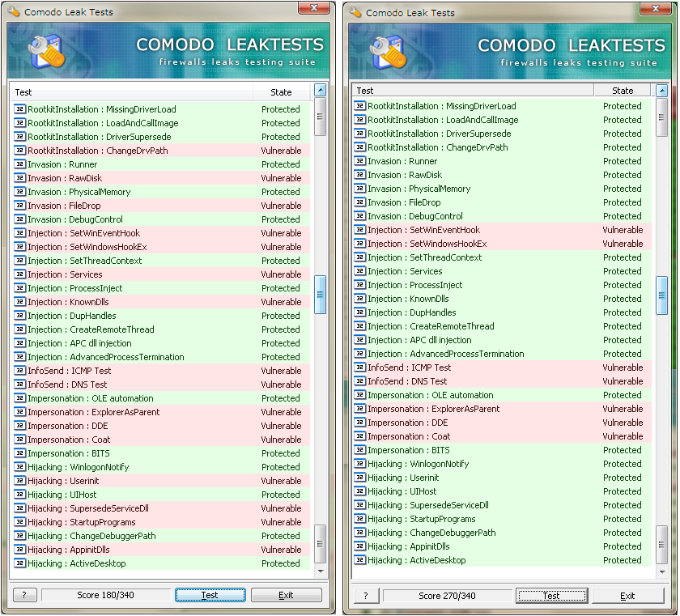Select RootkitInstallation : DriverSupersede row in right window
680x616 pixels.
pyautogui.click(x=502, y=133)
